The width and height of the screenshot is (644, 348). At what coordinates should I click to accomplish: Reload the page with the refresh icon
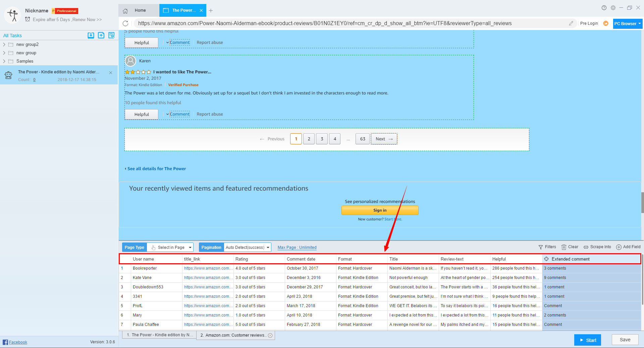click(x=125, y=23)
